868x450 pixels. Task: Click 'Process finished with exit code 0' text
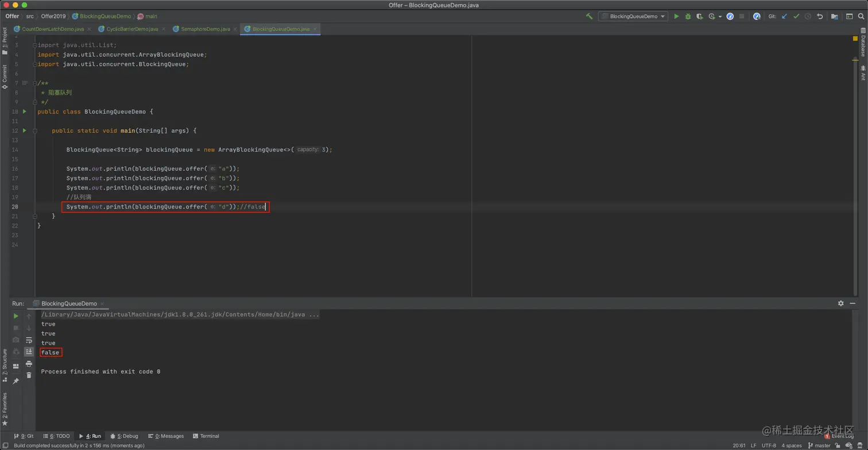100,372
